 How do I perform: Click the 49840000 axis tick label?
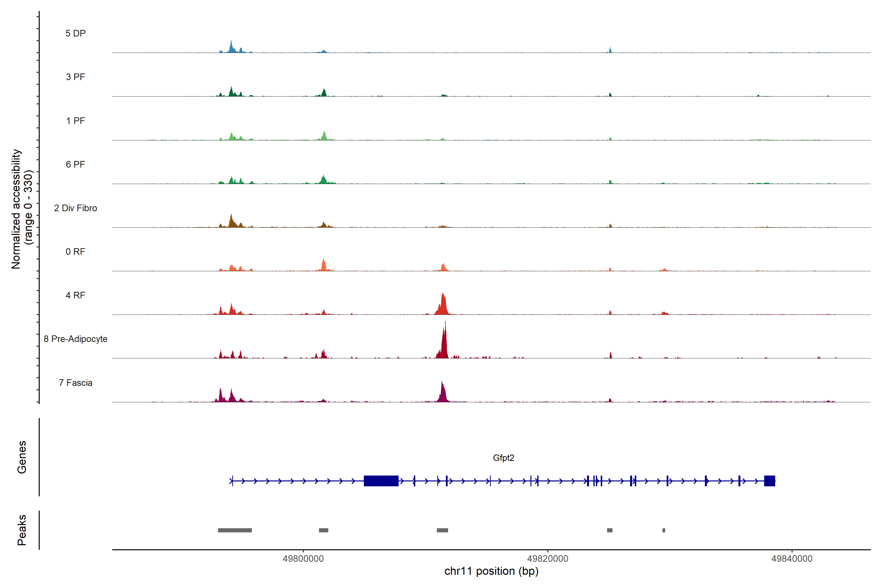pyautogui.click(x=792, y=559)
